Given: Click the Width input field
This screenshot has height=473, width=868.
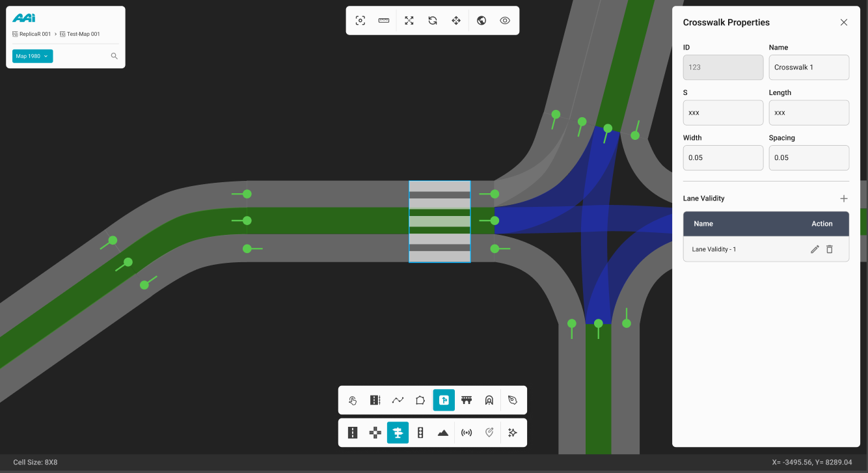Looking at the screenshot, I should 723,157.
